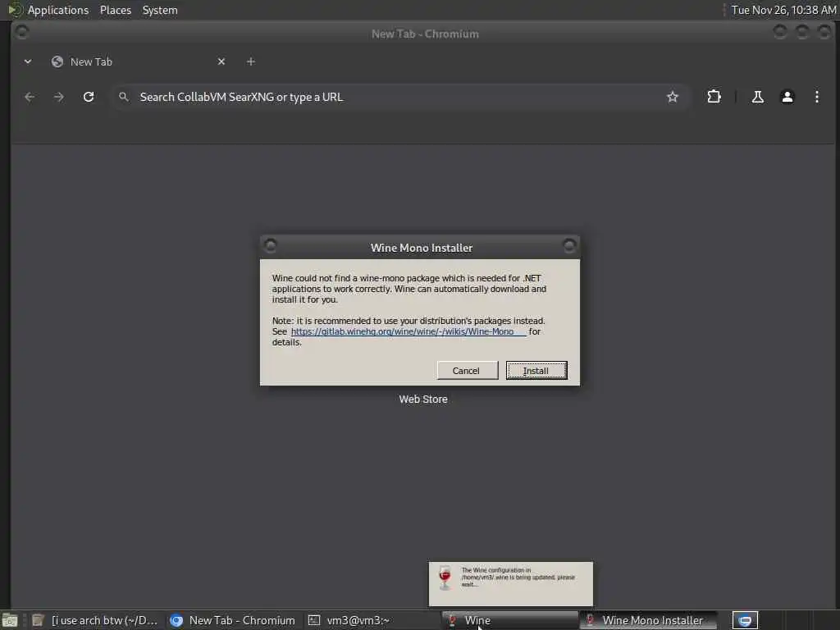This screenshot has height=630, width=840.
Task: Click Cancel in Wine Mono Installer
Action: pyautogui.click(x=467, y=370)
